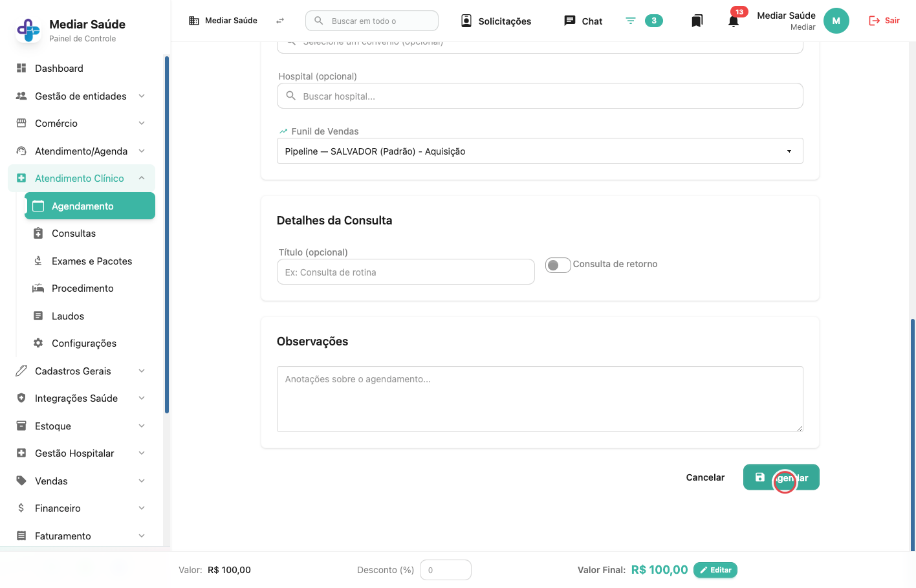
Task: Open the Funil de Vendas pipeline dropdown
Action: 540,151
